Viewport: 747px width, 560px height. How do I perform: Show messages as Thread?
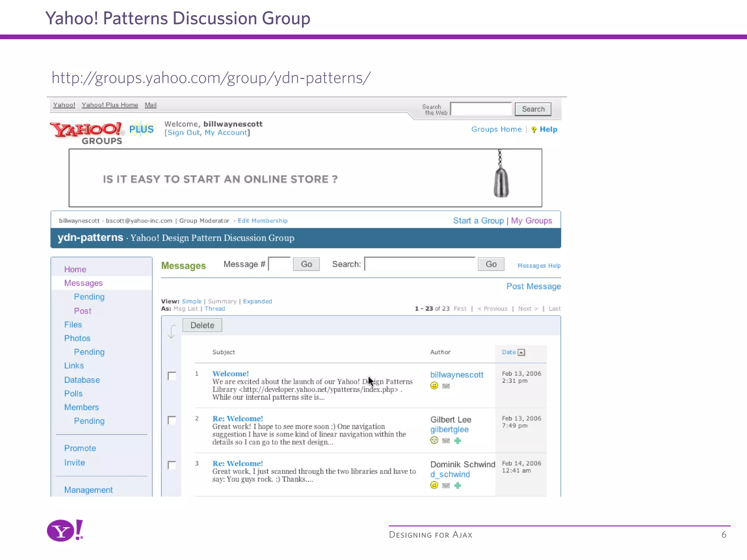[x=214, y=308]
